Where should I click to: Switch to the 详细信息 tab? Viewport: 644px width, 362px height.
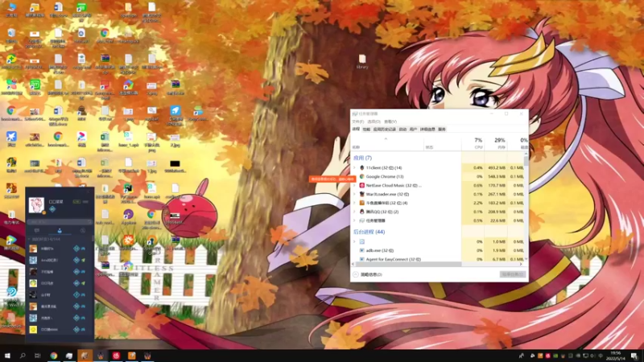427,130
